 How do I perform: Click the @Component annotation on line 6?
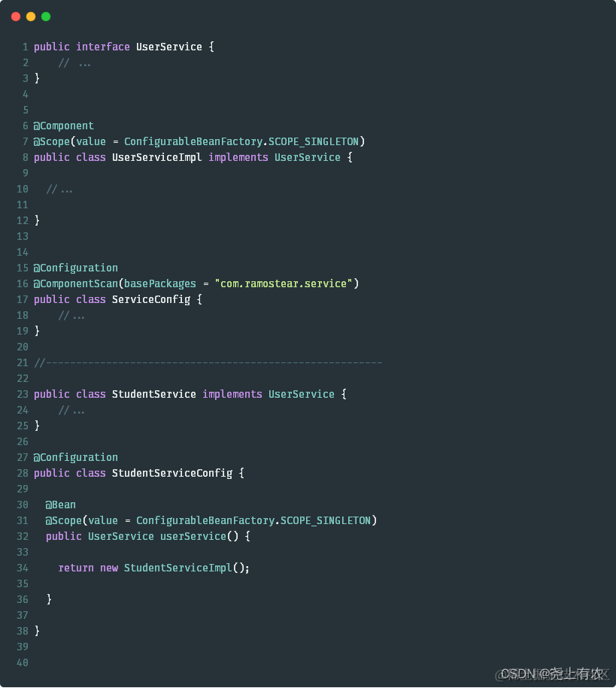point(64,126)
